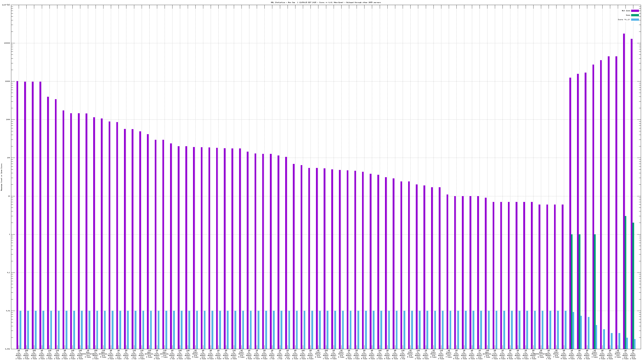
Task: Click the blue Score (0..1) legend swatch
Action: tap(635, 20)
